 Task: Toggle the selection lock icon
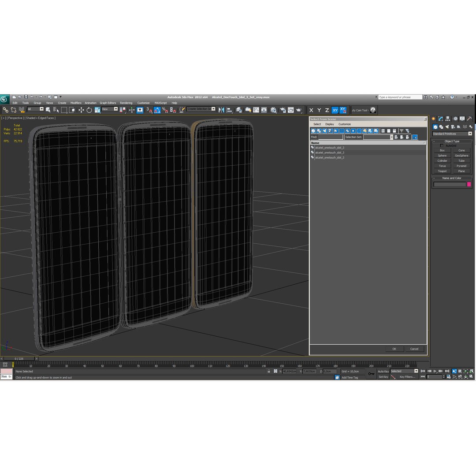tap(269, 371)
